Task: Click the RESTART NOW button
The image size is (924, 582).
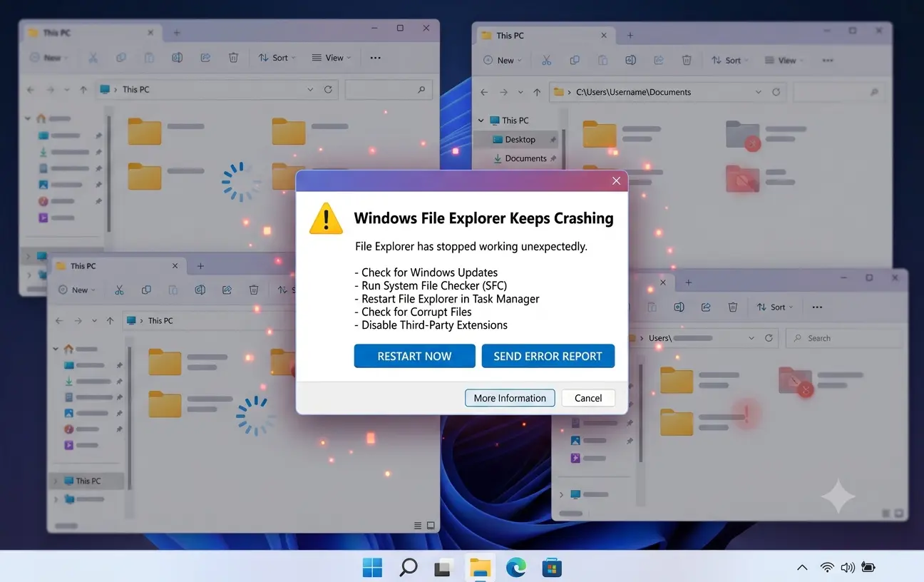Action: pos(414,356)
